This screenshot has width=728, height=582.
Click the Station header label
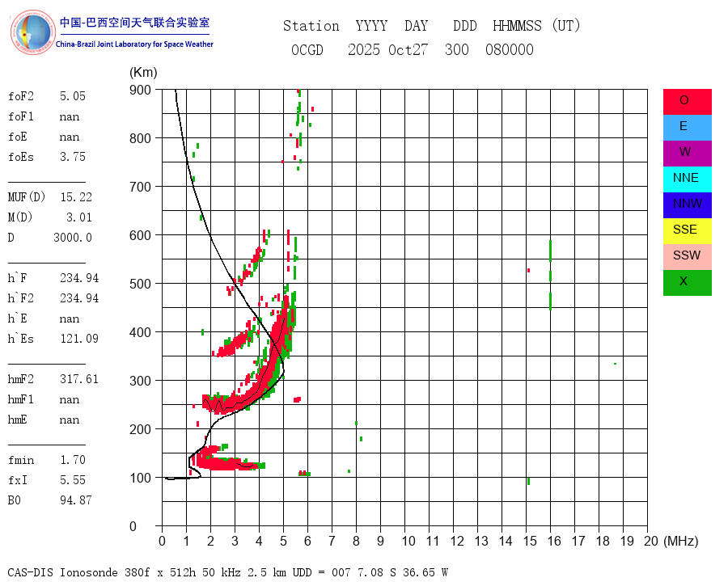(x=311, y=26)
